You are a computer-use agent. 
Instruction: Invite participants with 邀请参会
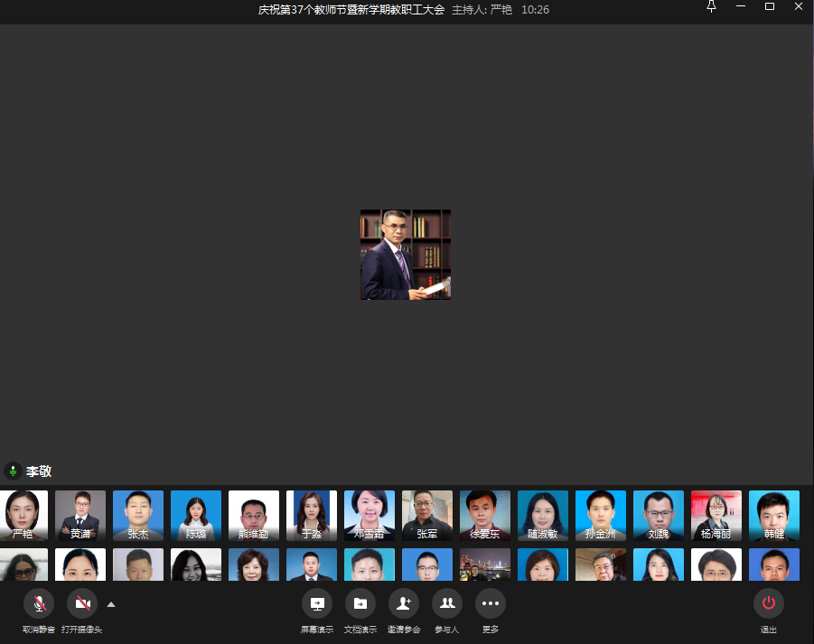point(404,603)
